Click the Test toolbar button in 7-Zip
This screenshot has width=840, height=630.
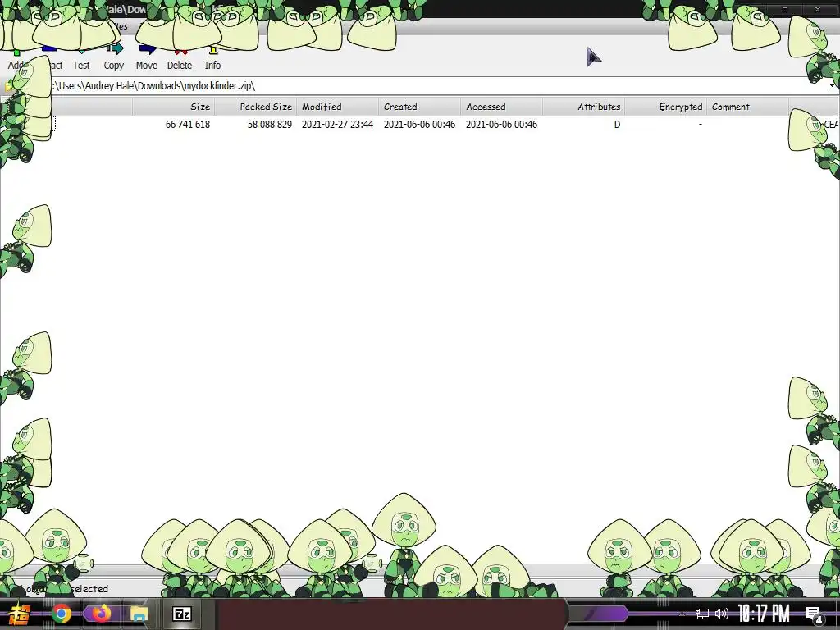81,58
